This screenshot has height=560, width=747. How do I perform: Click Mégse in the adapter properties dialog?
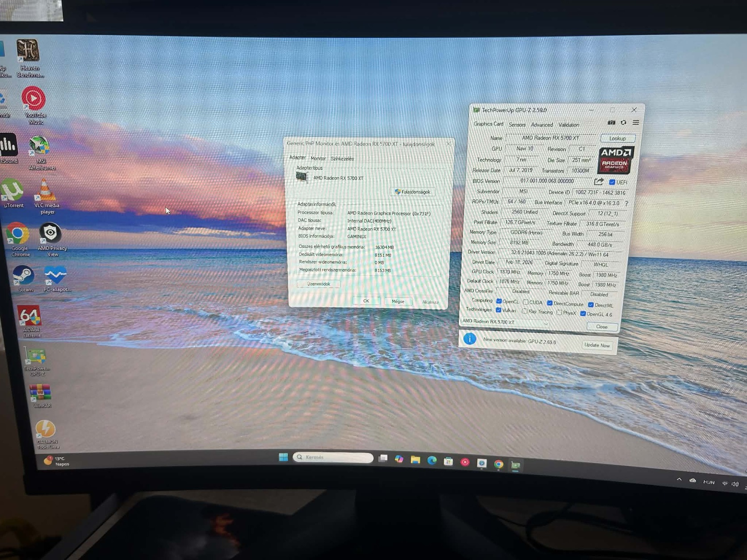pos(398,301)
